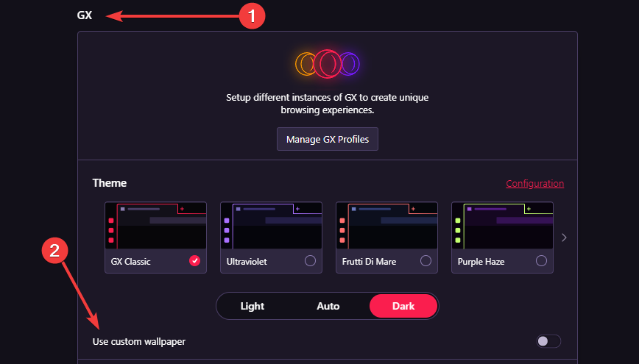Click the 'Theme' section heading
639x364 pixels.
(110, 183)
